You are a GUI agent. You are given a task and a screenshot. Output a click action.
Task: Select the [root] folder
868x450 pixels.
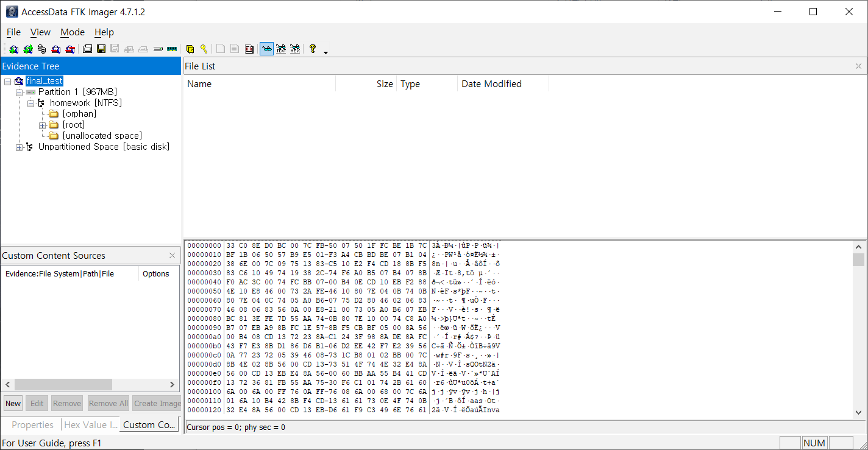pos(74,125)
